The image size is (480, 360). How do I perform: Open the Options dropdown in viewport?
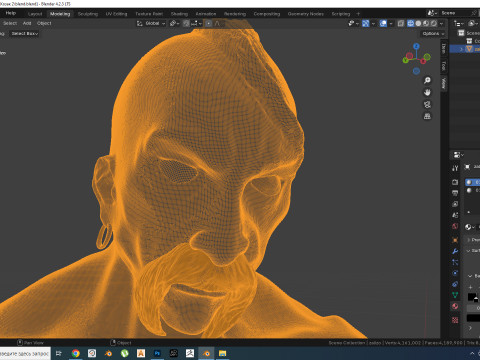pos(433,34)
